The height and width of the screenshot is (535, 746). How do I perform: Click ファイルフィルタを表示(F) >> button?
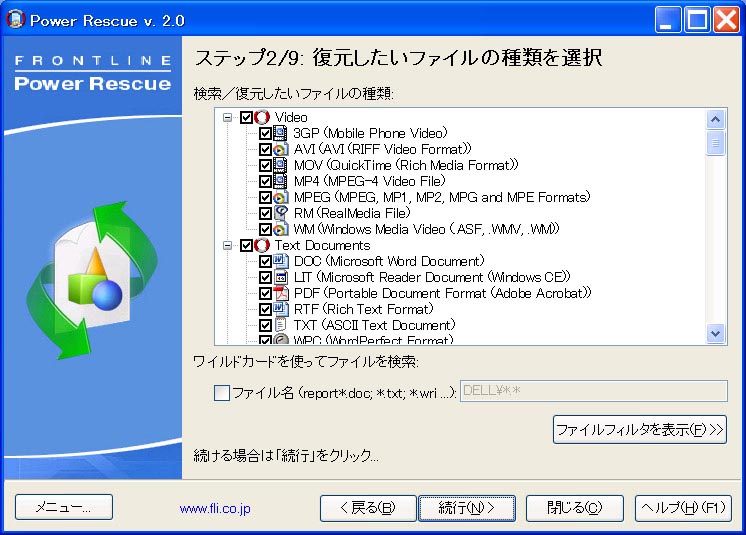[640, 429]
